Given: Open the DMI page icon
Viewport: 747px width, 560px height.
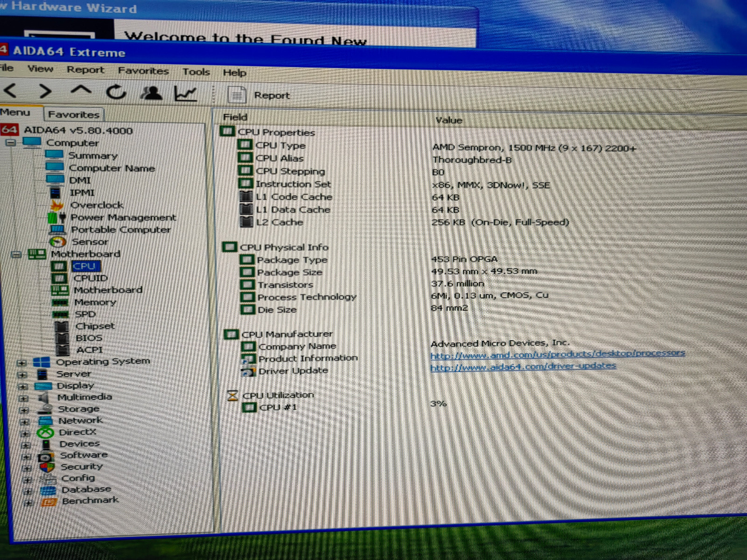Looking at the screenshot, I should point(55,180).
